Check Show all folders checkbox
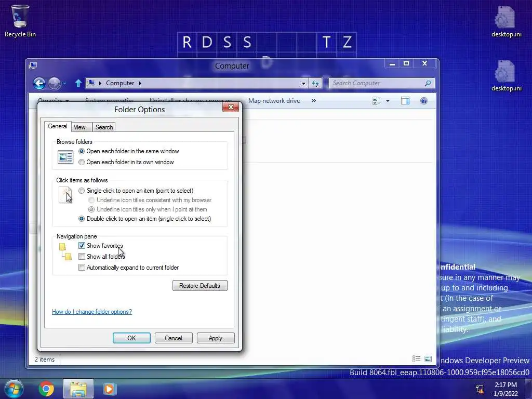The height and width of the screenshot is (399, 532). [x=82, y=257]
